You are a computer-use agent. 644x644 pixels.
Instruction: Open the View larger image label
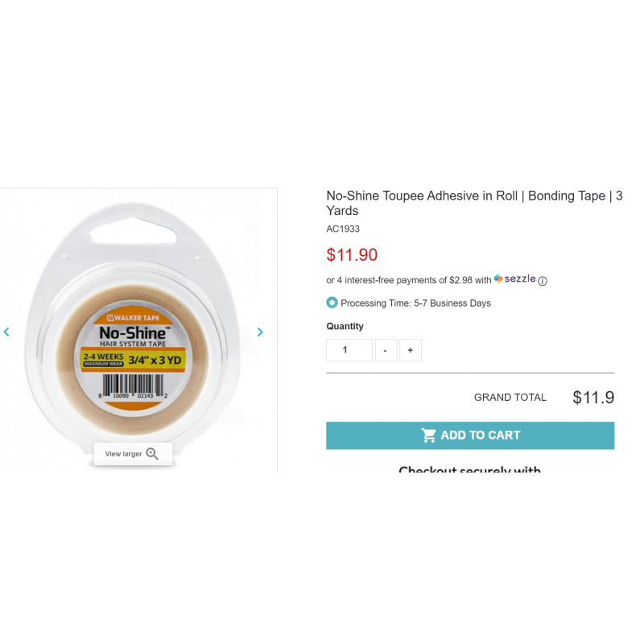click(123, 454)
